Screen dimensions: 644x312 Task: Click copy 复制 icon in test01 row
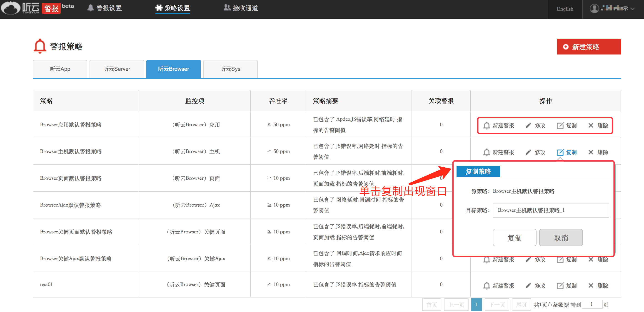(x=560, y=285)
